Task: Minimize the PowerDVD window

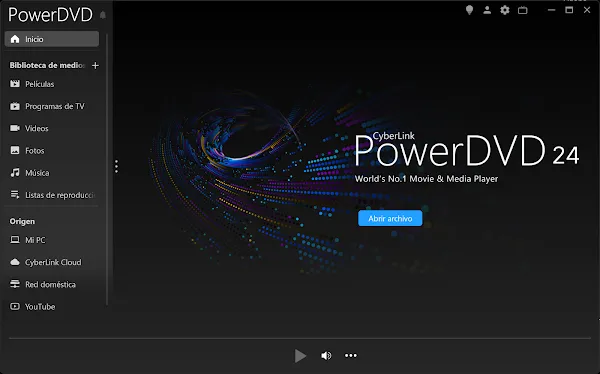Action: point(551,10)
